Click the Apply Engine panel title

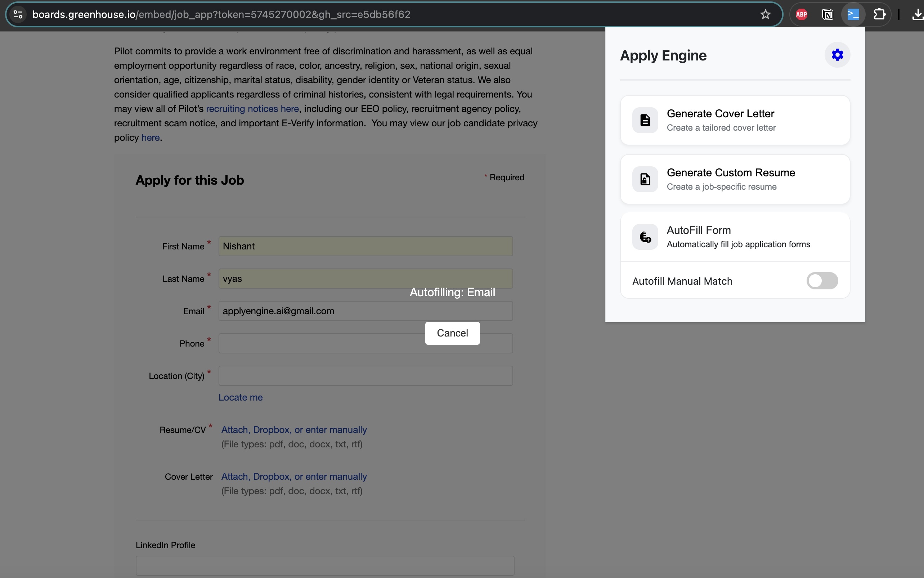tap(663, 56)
